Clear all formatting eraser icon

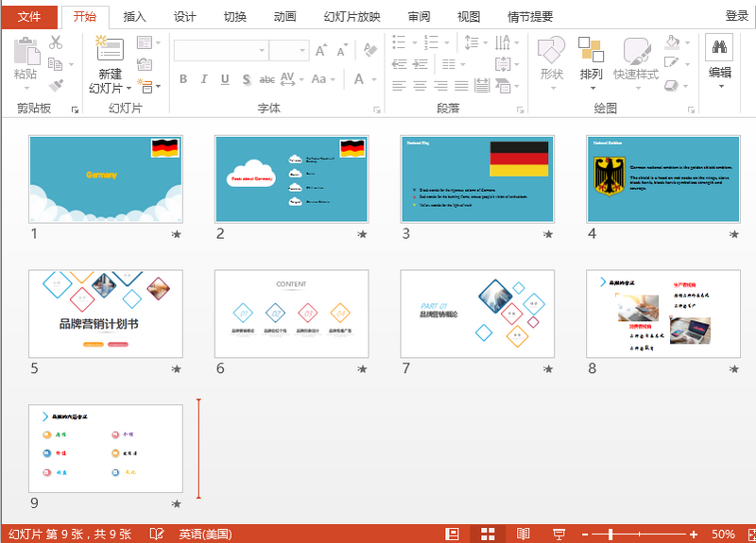click(x=369, y=50)
